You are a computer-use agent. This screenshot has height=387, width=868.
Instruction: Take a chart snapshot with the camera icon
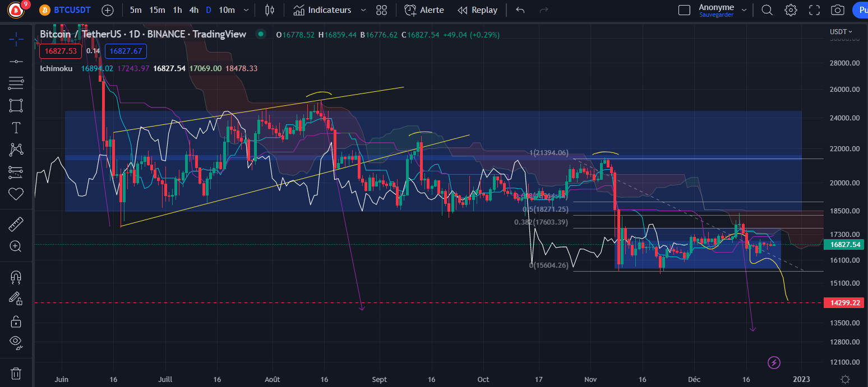(x=837, y=10)
